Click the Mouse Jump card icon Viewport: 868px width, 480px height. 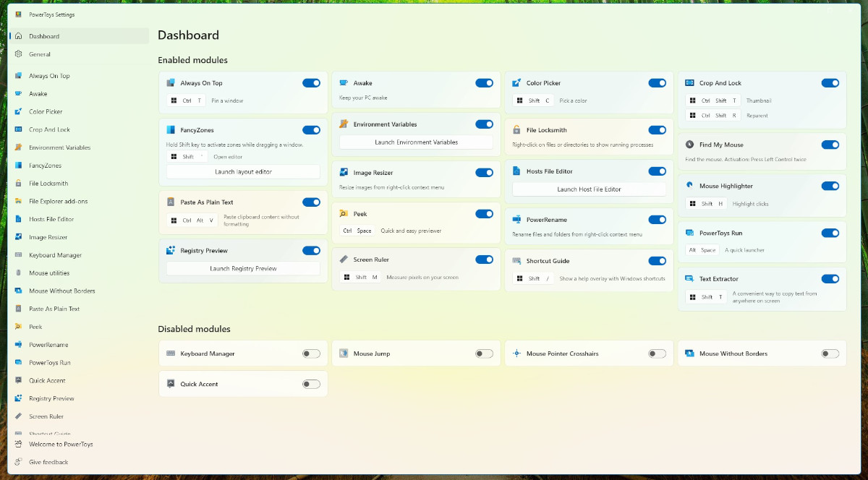pyautogui.click(x=344, y=353)
